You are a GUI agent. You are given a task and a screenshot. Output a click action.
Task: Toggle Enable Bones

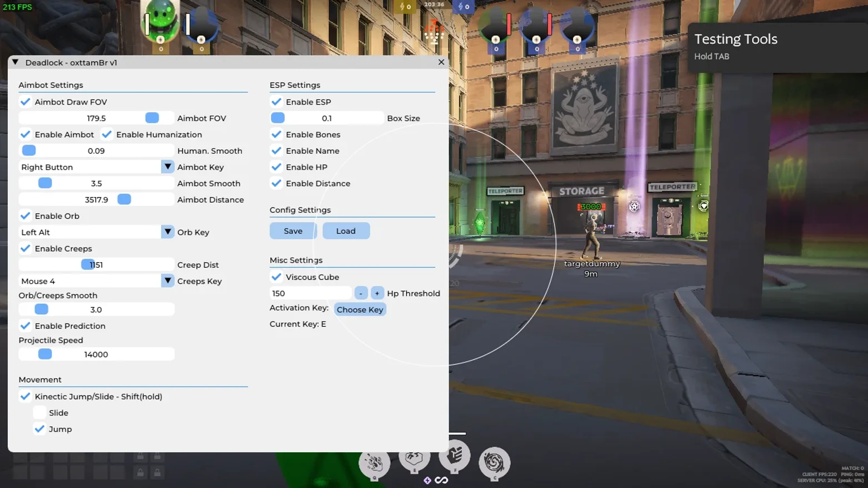point(276,135)
